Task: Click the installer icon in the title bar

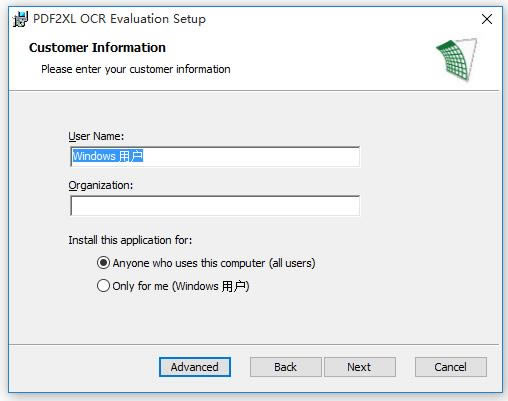Action: (20, 19)
